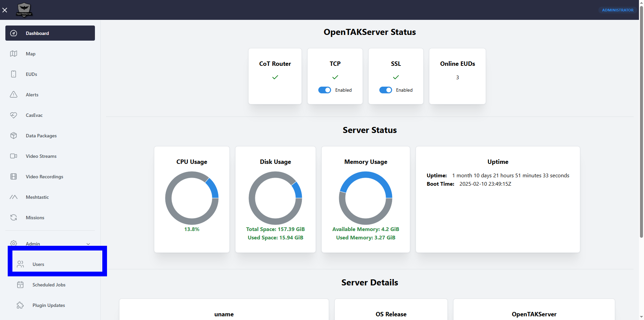Click the Online EUDs count 3
Image resolution: width=644 pixels, height=320 pixels.
(x=458, y=78)
